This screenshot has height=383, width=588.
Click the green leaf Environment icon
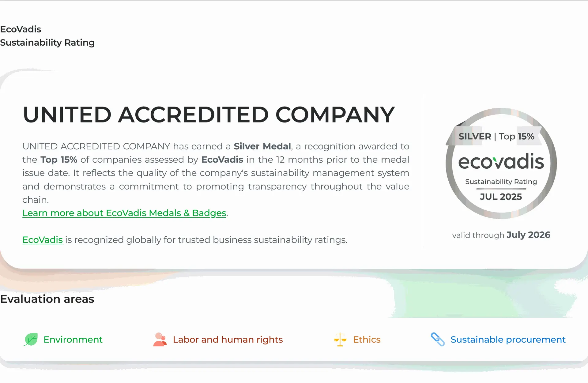click(31, 340)
